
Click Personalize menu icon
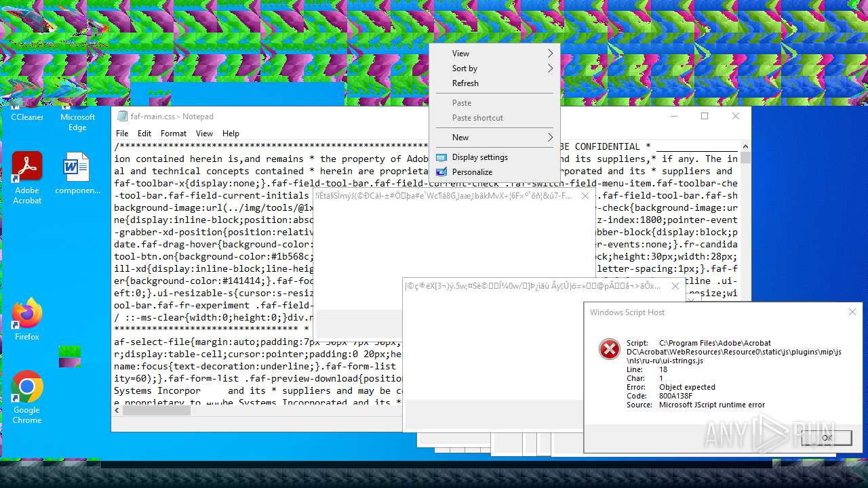(x=441, y=172)
